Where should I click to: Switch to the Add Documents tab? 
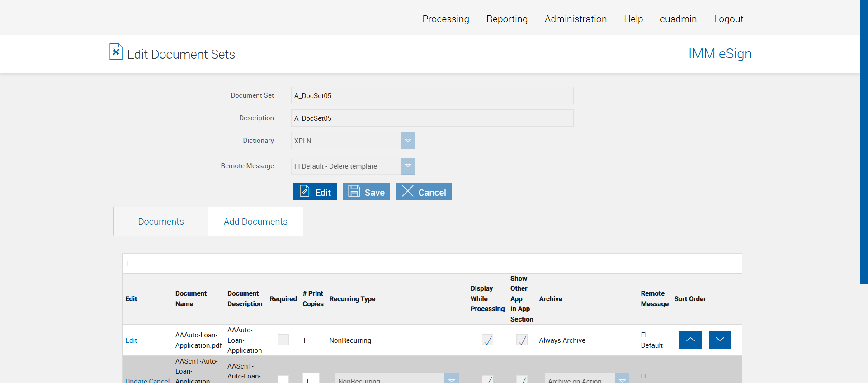[255, 222]
